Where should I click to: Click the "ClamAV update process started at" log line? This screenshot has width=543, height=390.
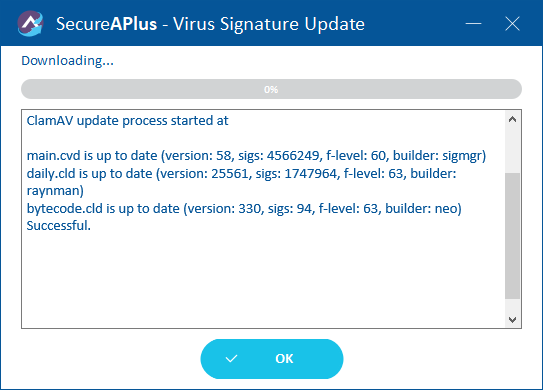pos(127,121)
